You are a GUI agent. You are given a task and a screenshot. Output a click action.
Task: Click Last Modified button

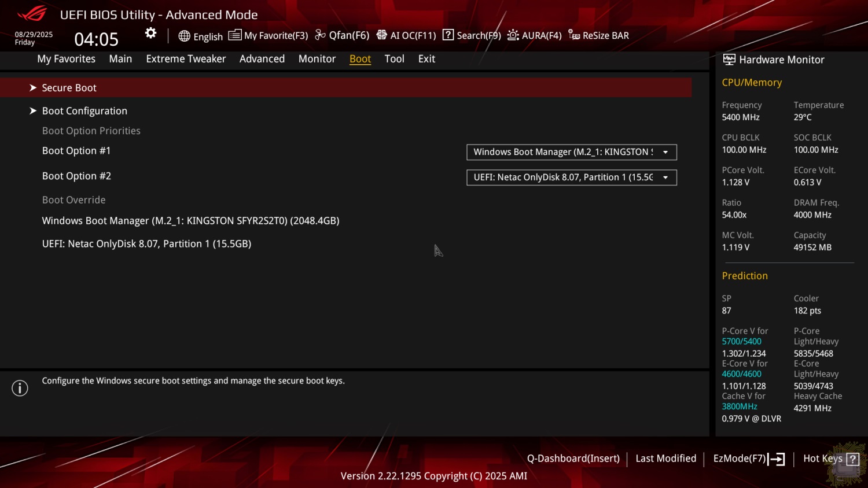click(x=665, y=459)
